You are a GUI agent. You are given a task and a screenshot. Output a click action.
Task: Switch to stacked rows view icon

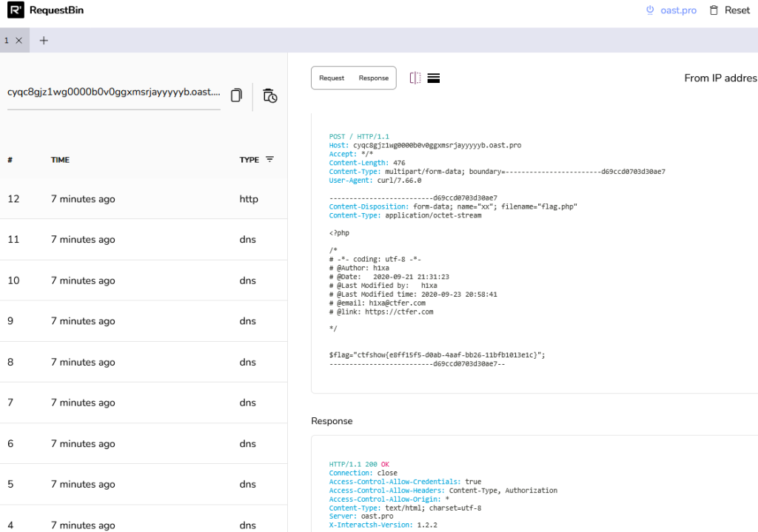pyautogui.click(x=434, y=78)
